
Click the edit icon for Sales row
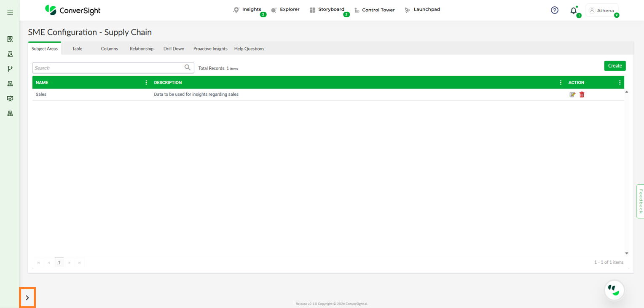(x=572, y=95)
